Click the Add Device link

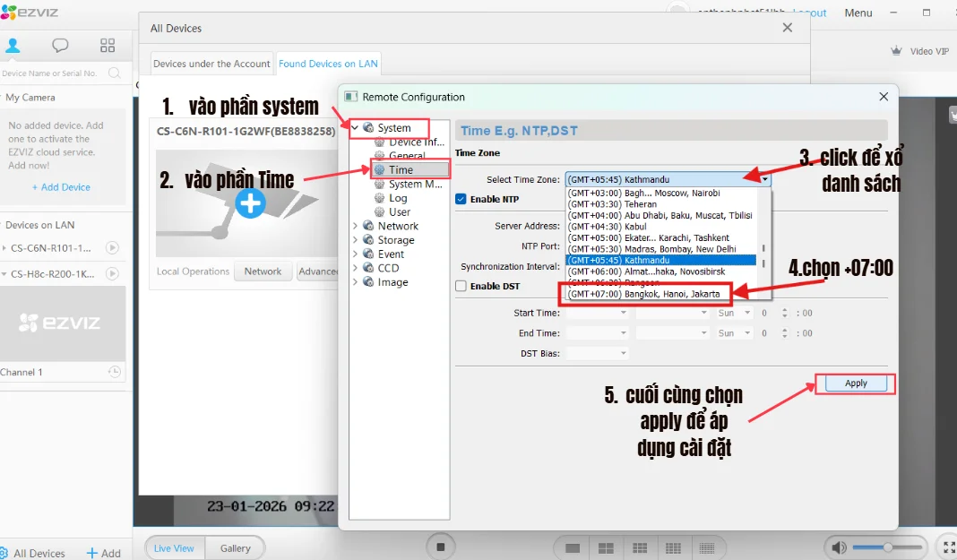pyautogui.click(x=61, y=187)
